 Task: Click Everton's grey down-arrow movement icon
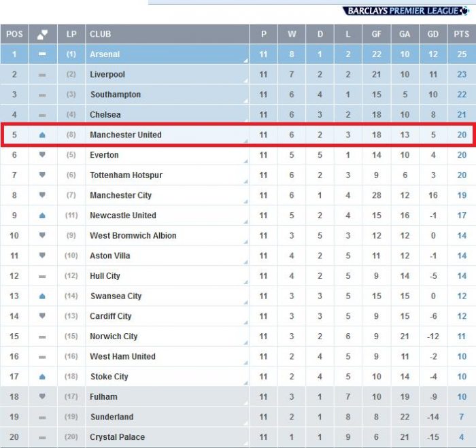click(x=42, y=155)
